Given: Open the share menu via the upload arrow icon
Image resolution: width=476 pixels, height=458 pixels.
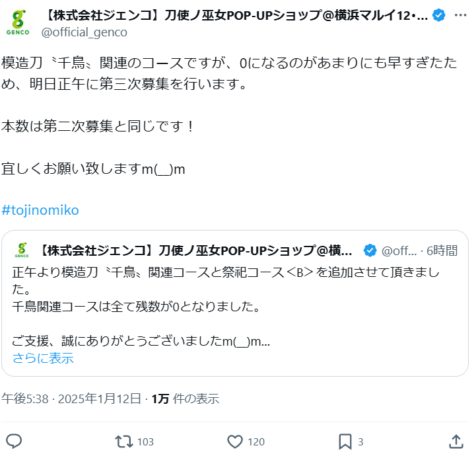Looking at the screenshot, I should coord(456,441).
